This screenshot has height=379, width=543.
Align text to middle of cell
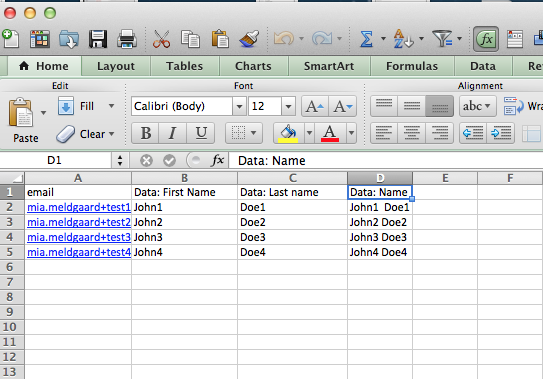tap(412, 106)
